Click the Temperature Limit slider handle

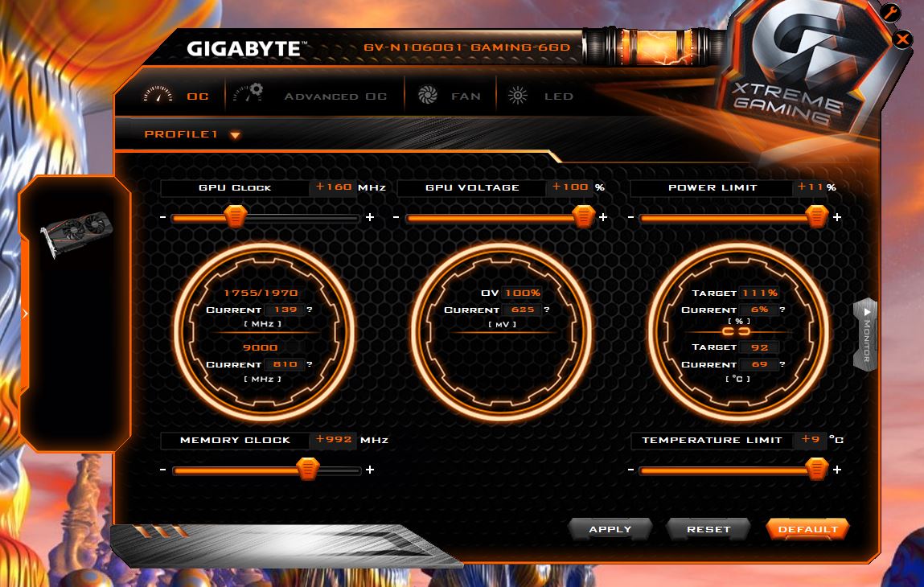pyautogui.click(x=817, y=469)
